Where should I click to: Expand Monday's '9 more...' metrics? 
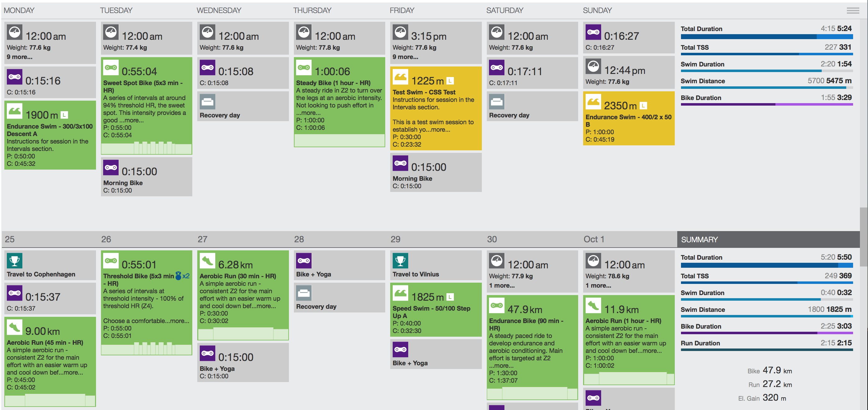(x=20, y=57)
